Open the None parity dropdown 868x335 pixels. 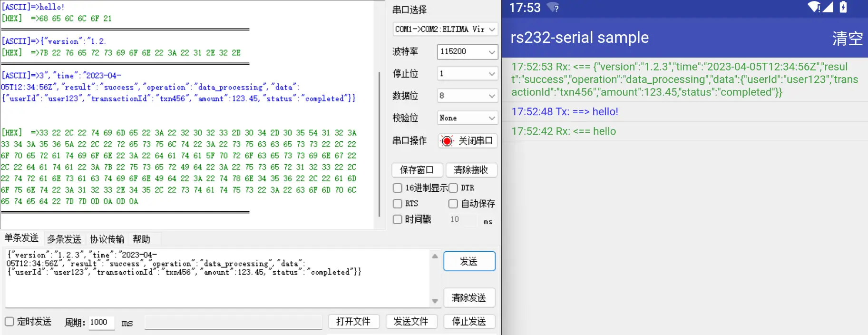click(x=467, y=118)
